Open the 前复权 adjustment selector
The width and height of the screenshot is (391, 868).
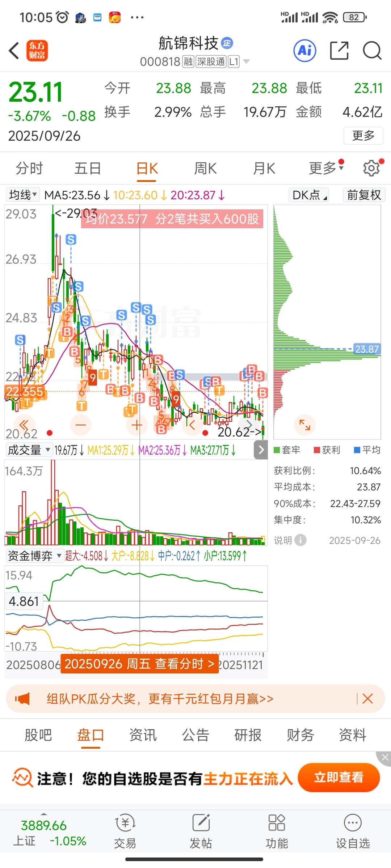point(364,195)
